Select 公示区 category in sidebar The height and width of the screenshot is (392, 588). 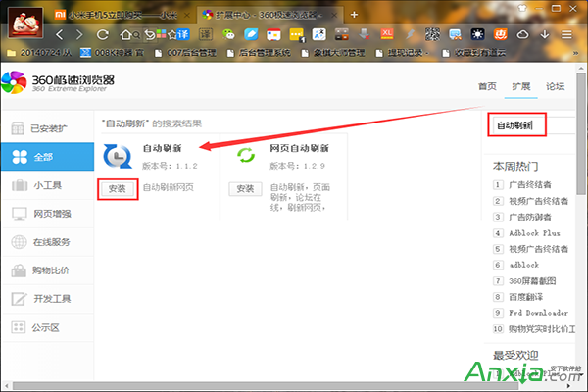(47, 327)
